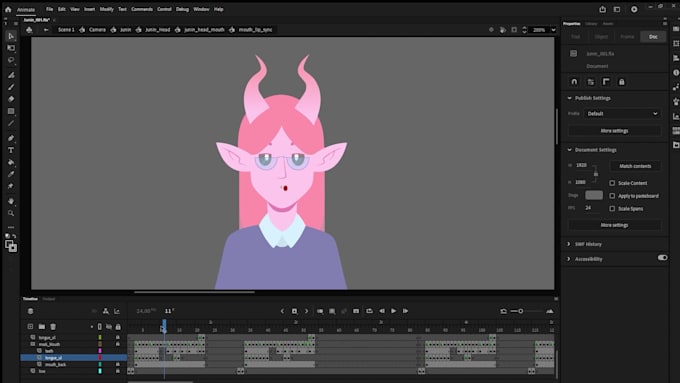Select the Line tool
This screenshot has width=680, height=383.
coord(11,123)
